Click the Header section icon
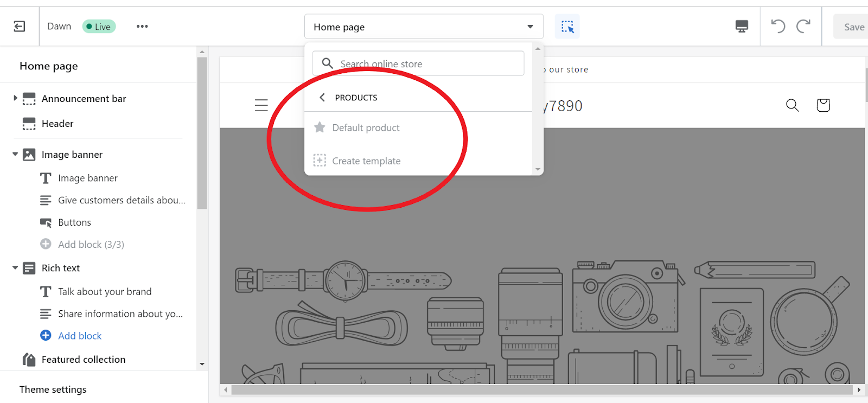 click(29, 124)
